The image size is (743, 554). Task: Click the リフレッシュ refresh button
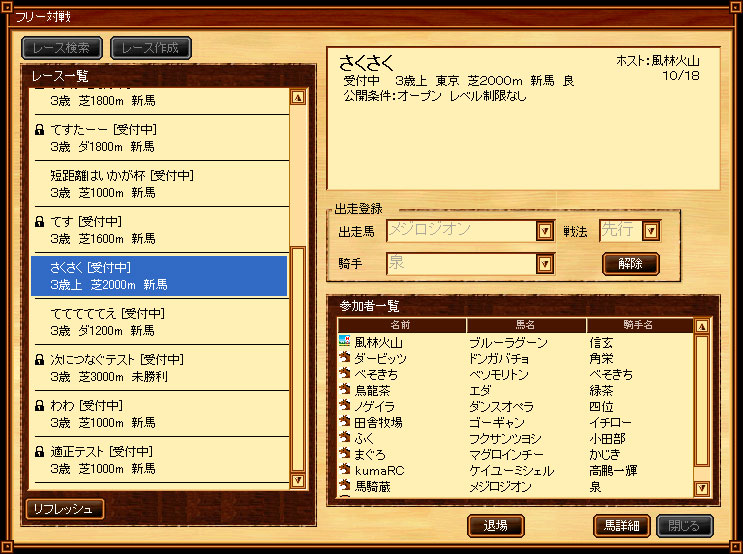65,509
